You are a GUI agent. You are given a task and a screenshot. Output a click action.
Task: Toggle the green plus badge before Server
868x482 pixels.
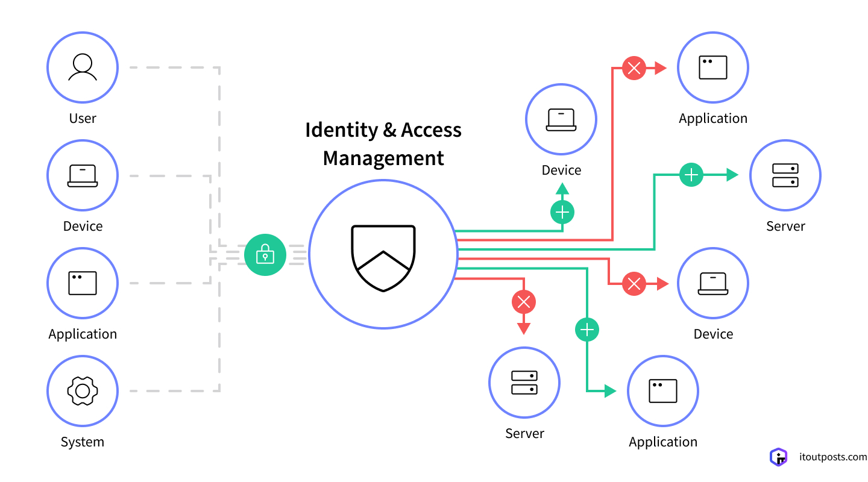(691, 174)
